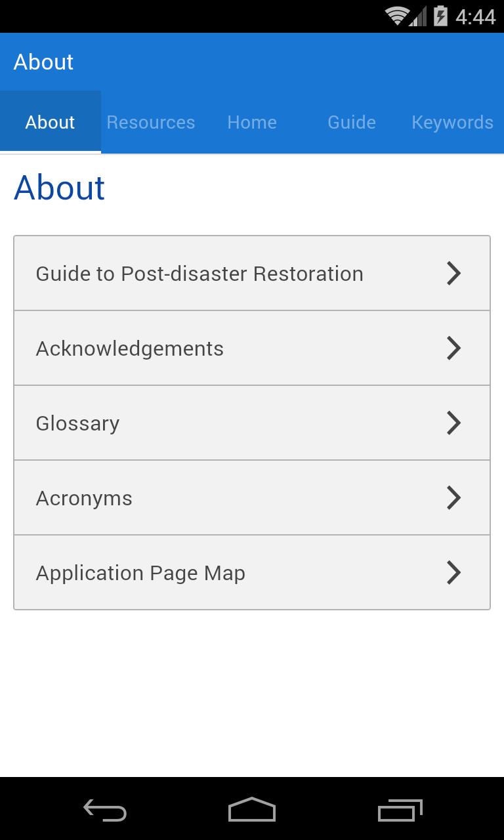Screen dimensions: 504x840
Task: Open the Guide tab
Action: pyautogui.click(x=352, y=122)
